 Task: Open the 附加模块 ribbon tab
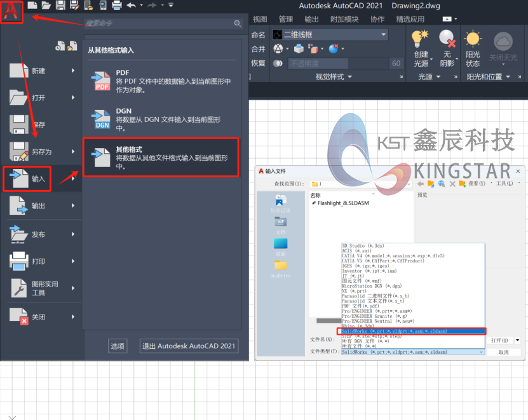click(346, 19)
